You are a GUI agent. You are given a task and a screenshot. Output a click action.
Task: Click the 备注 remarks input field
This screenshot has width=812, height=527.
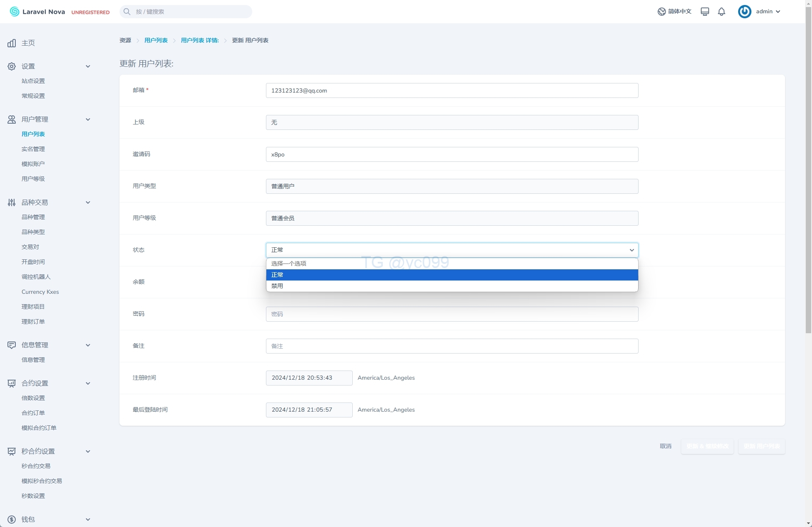(452, 346)
